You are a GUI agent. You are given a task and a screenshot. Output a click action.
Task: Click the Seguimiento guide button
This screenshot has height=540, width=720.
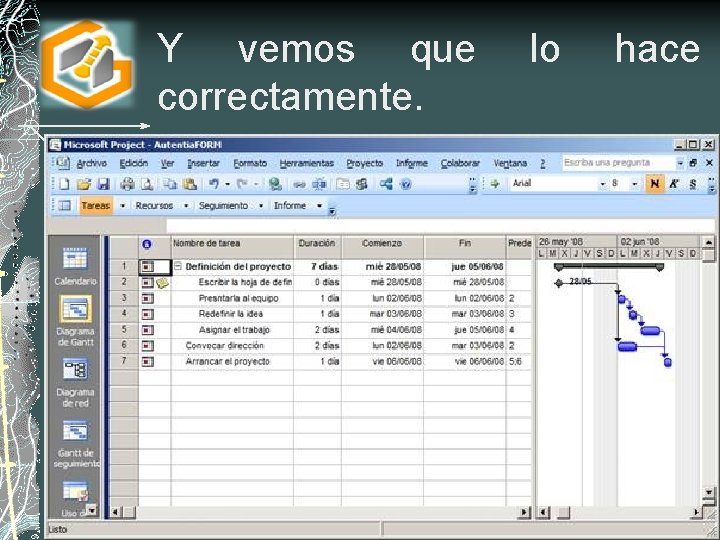tap(223, 206)
